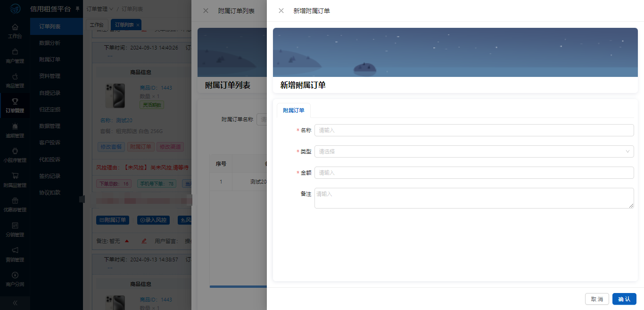Click the pin icon beside 信用租赁平台
Image resolution: width=644 pixels, height=310 pixels.
tap(77, 9)
